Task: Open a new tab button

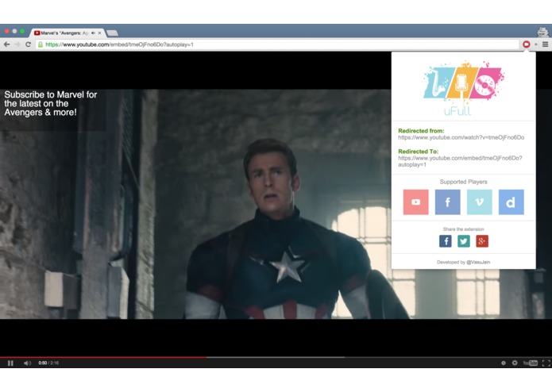Action: tap(112, 33)
